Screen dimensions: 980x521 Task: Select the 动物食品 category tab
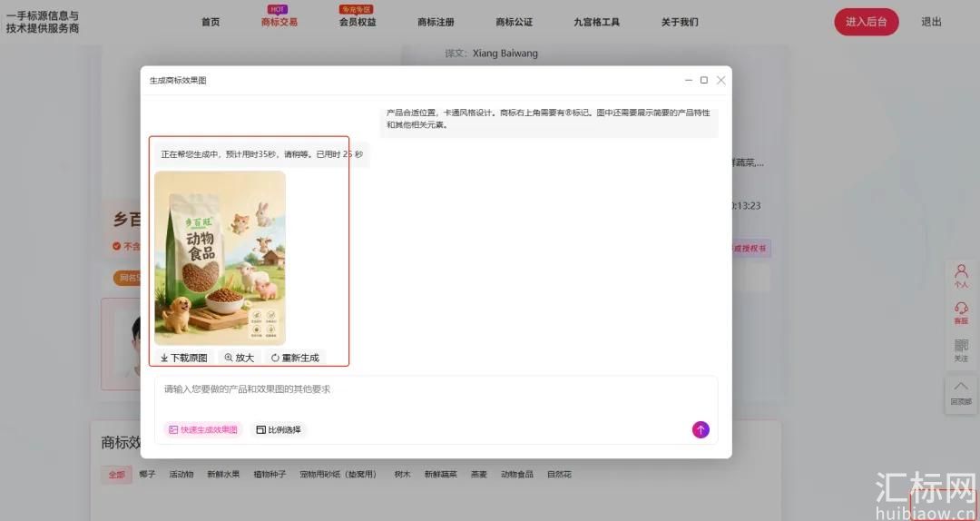(x=517, y=475)
